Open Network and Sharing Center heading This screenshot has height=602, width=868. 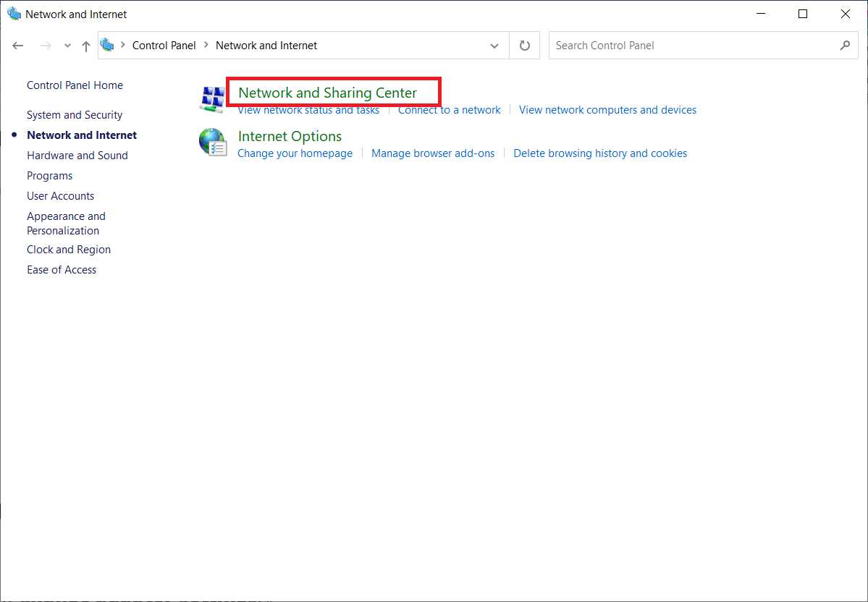click(328, 93)
